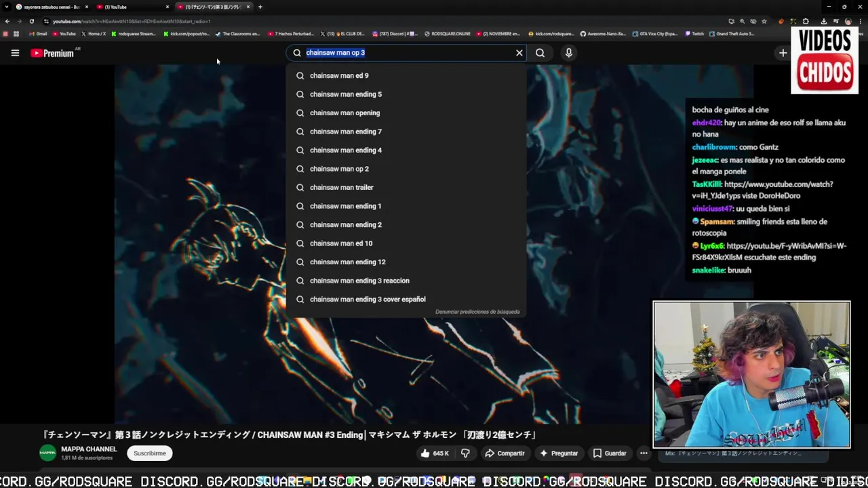Viewport: 868px width, 488px height.
Task: Open the YouTube hamburger guide menu
Action: click(15, 53)
